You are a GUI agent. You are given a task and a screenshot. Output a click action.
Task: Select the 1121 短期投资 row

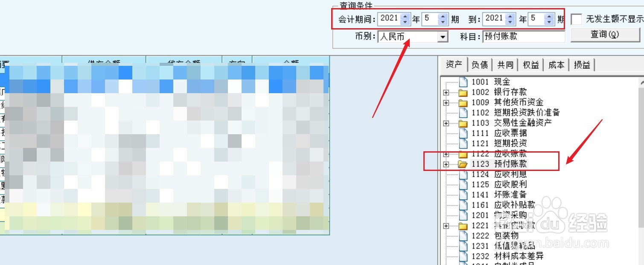499,143
